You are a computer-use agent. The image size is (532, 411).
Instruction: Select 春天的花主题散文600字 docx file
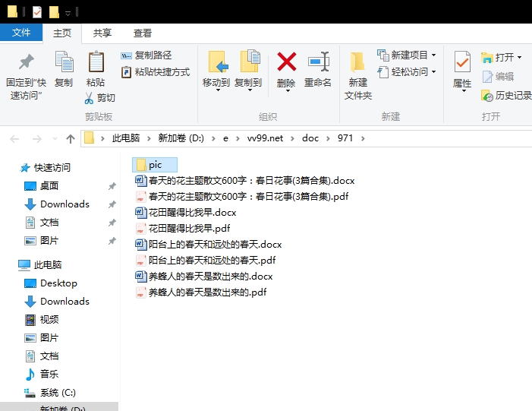[x=244, y=181]
